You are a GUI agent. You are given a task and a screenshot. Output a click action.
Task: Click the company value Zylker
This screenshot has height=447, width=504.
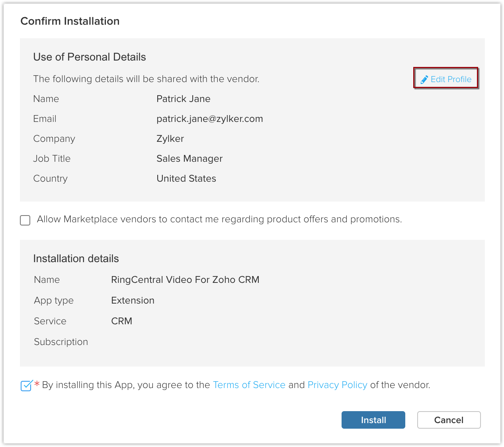pyautogui.click(x=170, y=139)
